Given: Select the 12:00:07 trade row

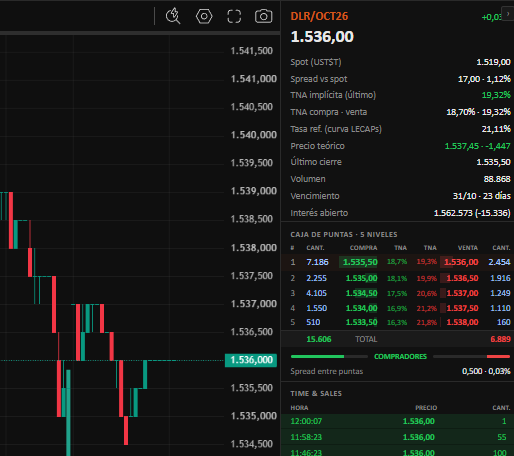Looking at the screenshot, I should pos(398,421).
